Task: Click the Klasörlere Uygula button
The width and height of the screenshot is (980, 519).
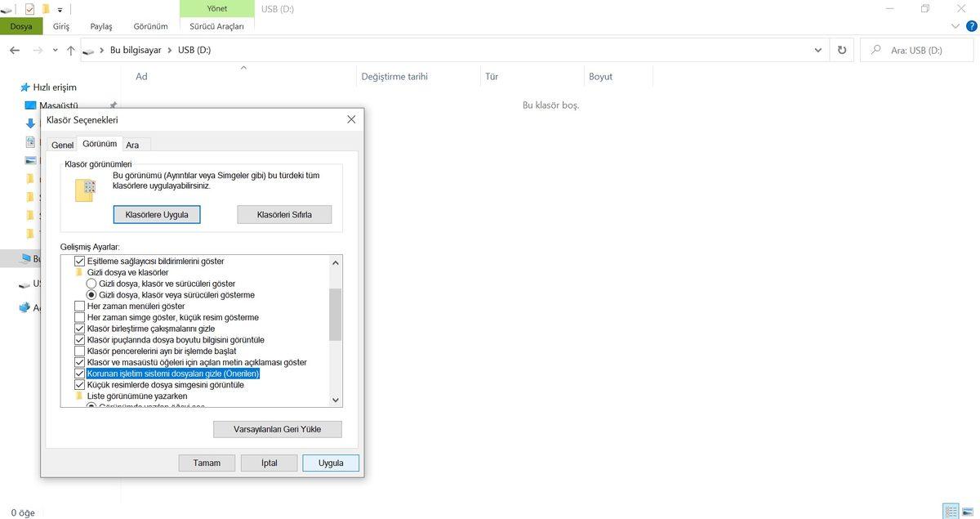Action: coord(157,214)
